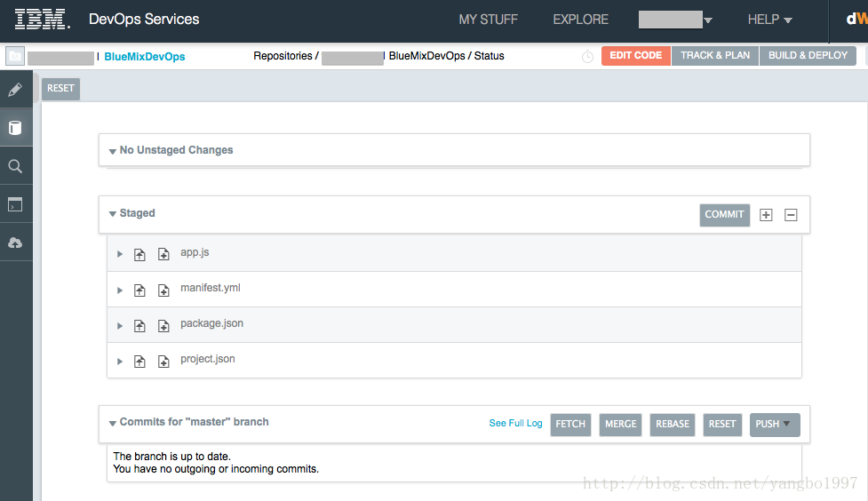Go to MY STUFF
The image size is (868, 501).
[489, 20]
